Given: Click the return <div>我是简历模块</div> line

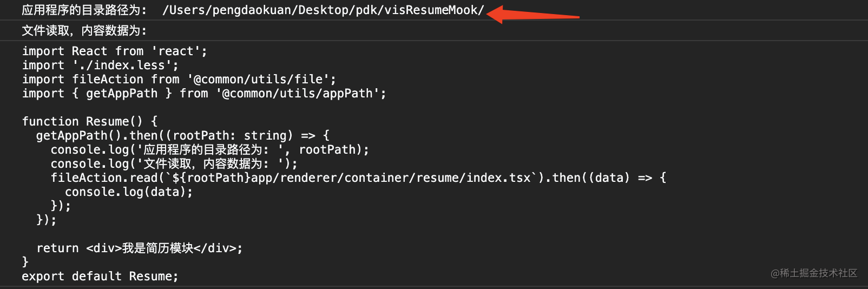Looking at the screenshot, I should coord(139,248).
